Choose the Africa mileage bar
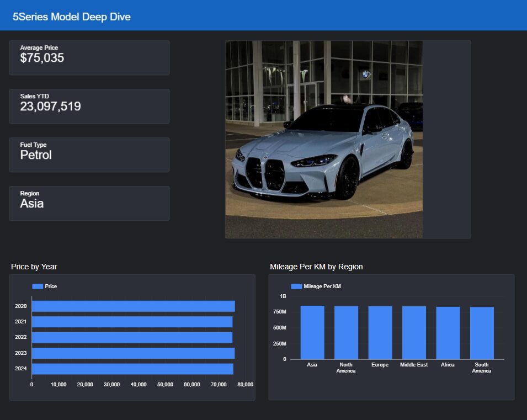The width and height of the screenshot is (527, 420). click(448, 333)
